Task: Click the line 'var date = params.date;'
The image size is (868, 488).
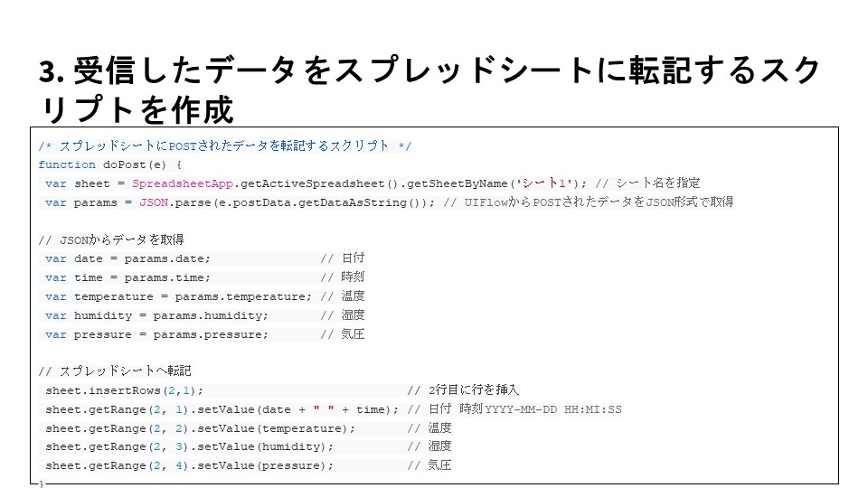Action: tap(127, 259)
